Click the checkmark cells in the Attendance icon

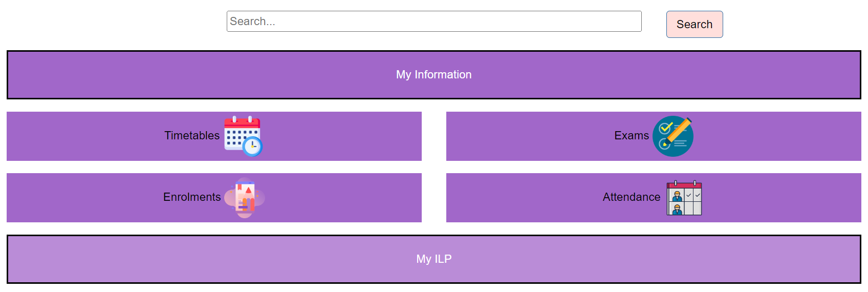(x=693, y=195)
